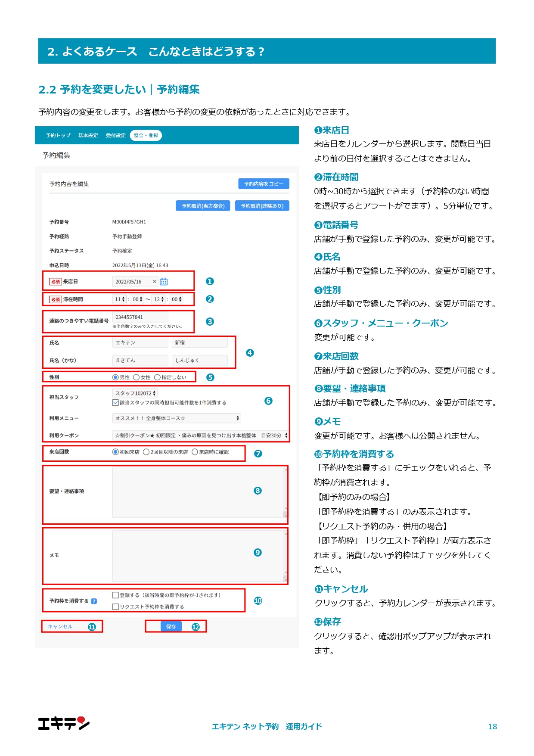The image size is (534, 756).
Task: Click the kana field containing しんじゅく
Action: click(x=200, y=361)
